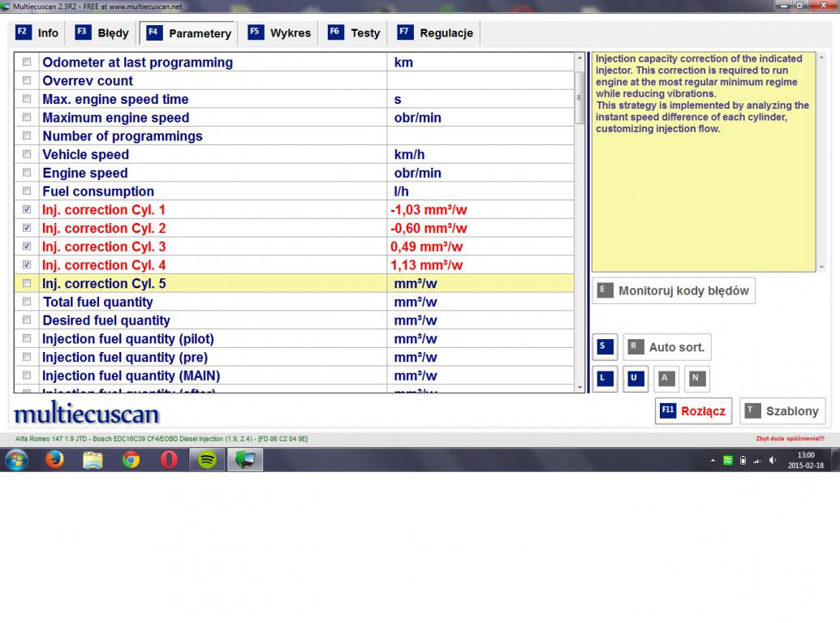Open File Explorer from the taskbar
The image size is (840, 623).
(x=93, y=460)
